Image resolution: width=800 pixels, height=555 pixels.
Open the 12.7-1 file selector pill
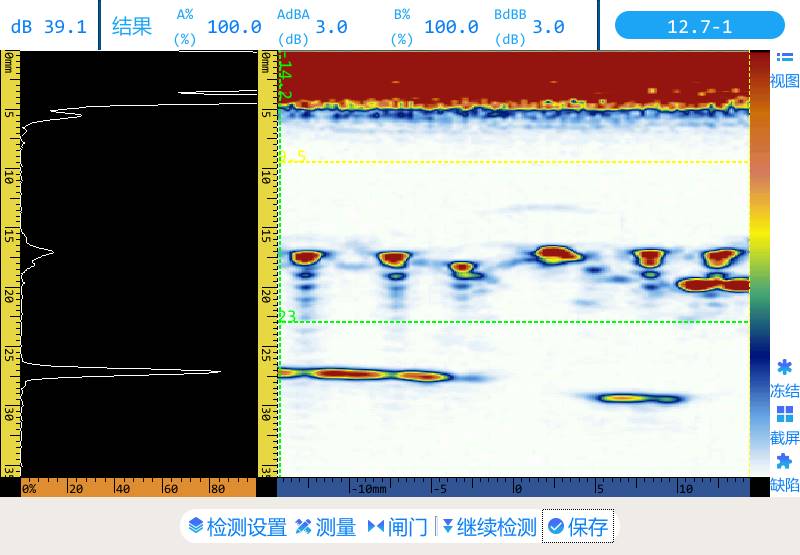pos(699,26)
